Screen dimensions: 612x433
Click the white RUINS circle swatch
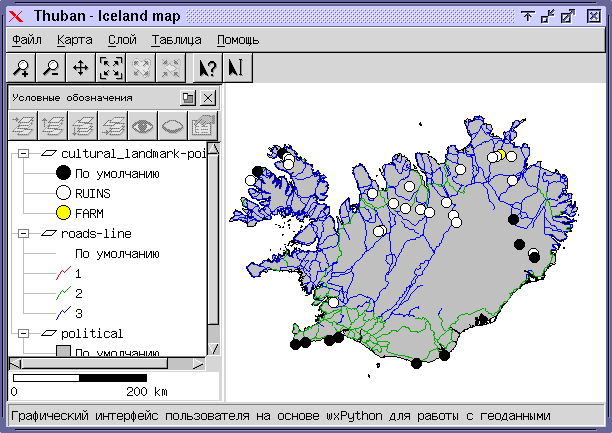(63, 193)
